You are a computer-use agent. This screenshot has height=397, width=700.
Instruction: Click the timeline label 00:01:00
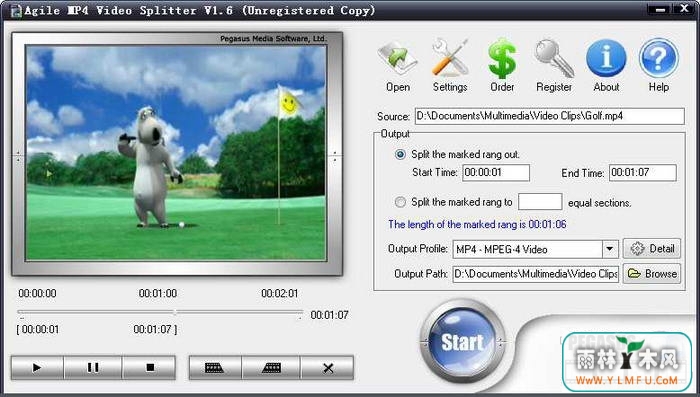158,293
